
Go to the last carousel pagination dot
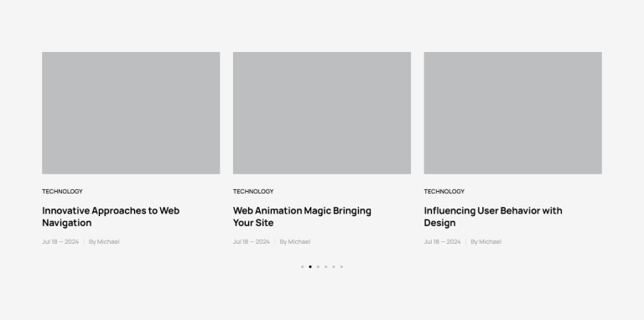click(x=341, y=266)
